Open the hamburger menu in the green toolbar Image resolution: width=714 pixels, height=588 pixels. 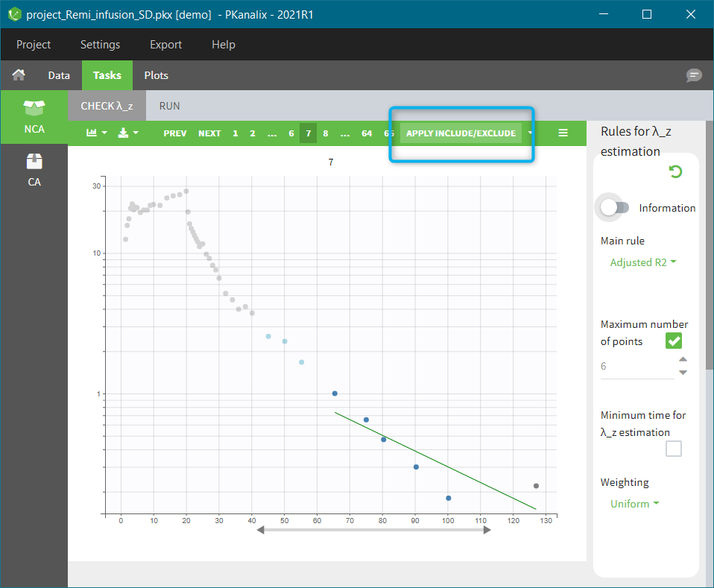pyautogui.click(x=563, y=133)
